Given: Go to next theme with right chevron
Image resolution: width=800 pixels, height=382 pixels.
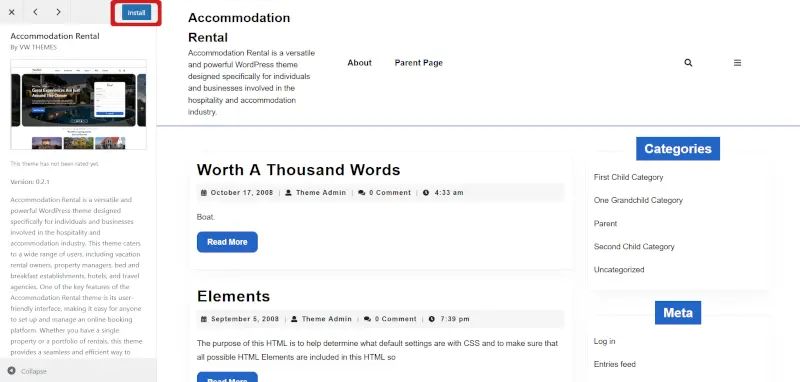Looking at the screenshot, I should click(x=58, y=12).
